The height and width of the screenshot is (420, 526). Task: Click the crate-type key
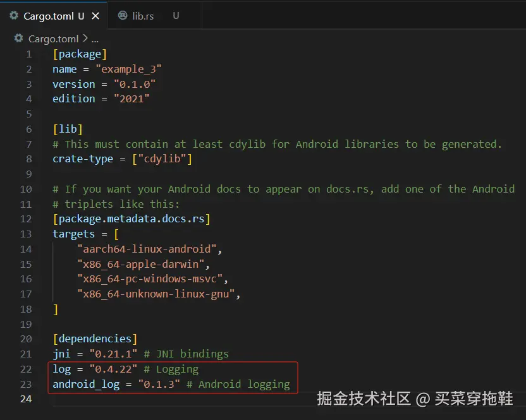83,159
